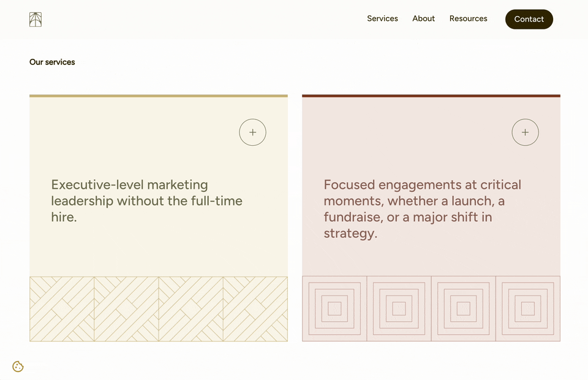Open the Services menu item
The image size is (588, 380).
click(x=382, y=18)
